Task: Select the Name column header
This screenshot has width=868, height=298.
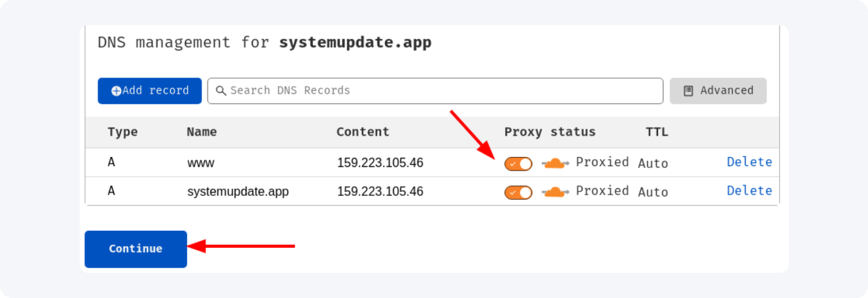Action: 202,132
